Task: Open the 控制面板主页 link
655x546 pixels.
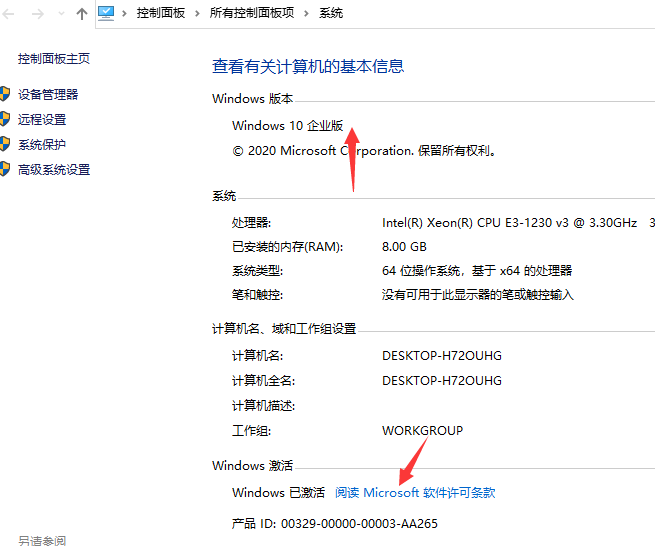Action: (x=54, y=59)
